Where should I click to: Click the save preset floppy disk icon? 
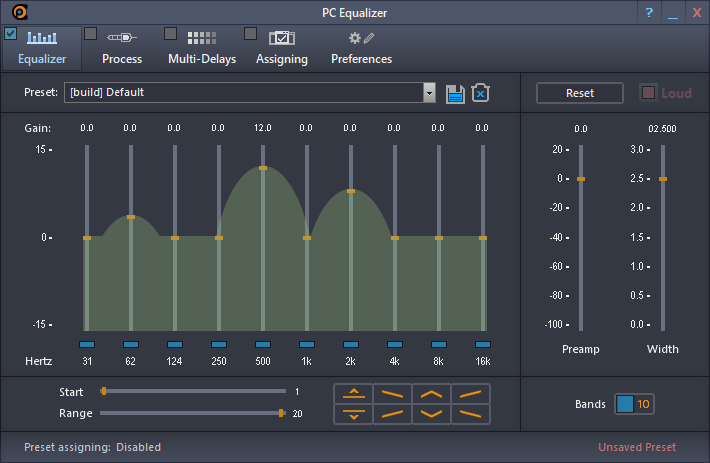tap(455, 94)
